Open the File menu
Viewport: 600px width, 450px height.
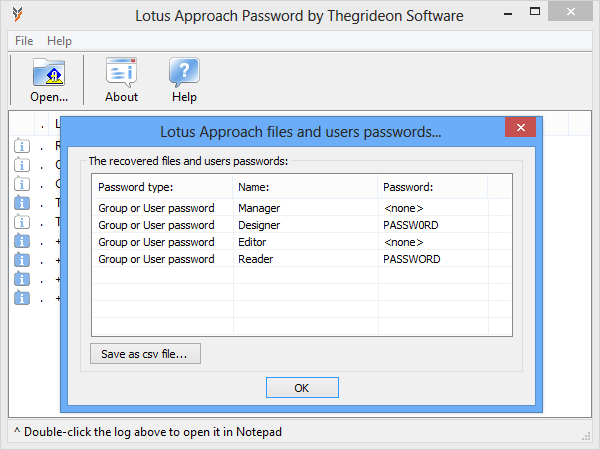24,41
